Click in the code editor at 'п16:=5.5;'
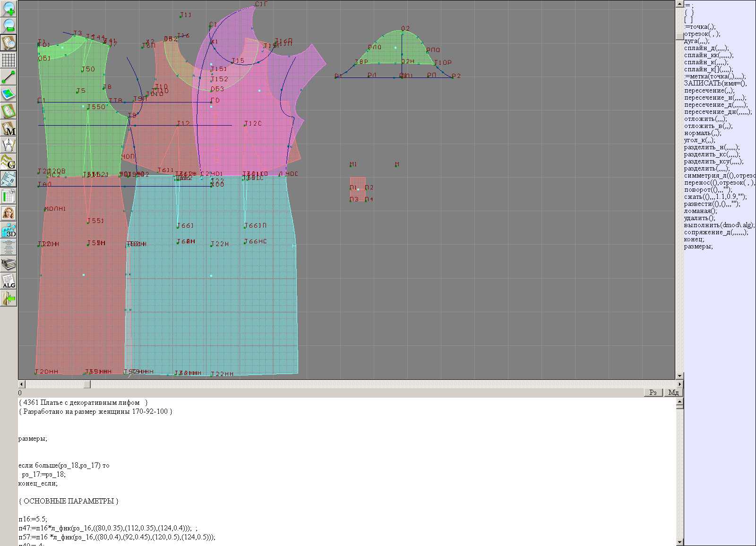Screen dimensions: 756x546 33,519
